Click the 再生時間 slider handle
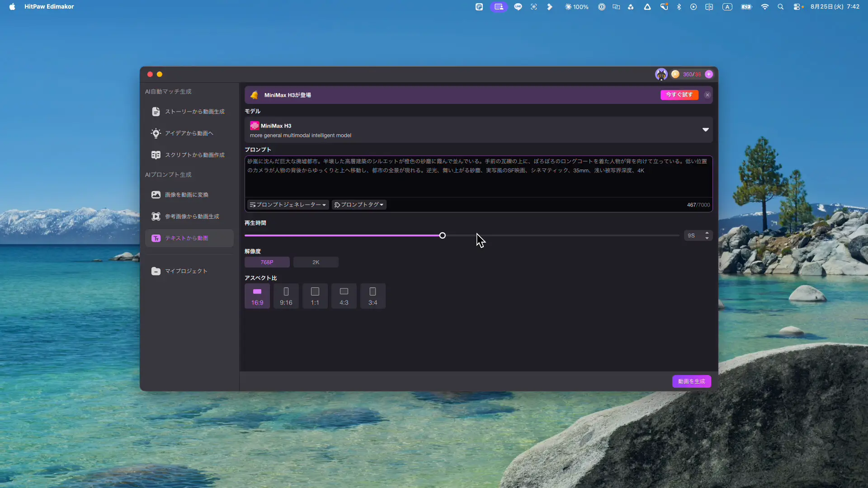Viewport: 868px width, 488px height. coord(443,235)
